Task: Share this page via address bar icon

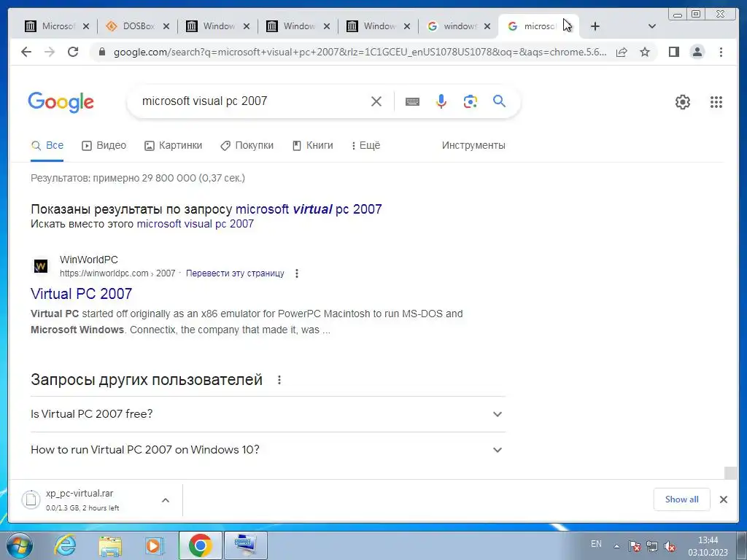Action: [x=622, y=52]
